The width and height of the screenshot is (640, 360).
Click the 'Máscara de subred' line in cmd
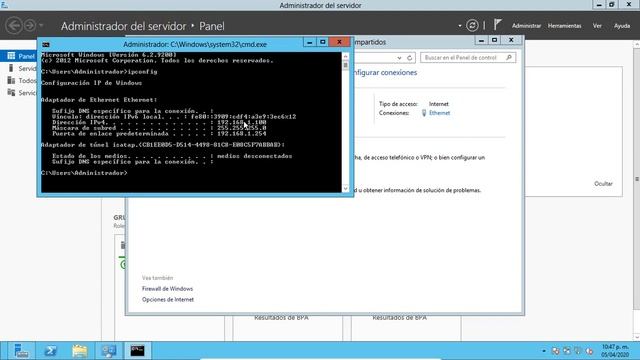click(159, 128)
